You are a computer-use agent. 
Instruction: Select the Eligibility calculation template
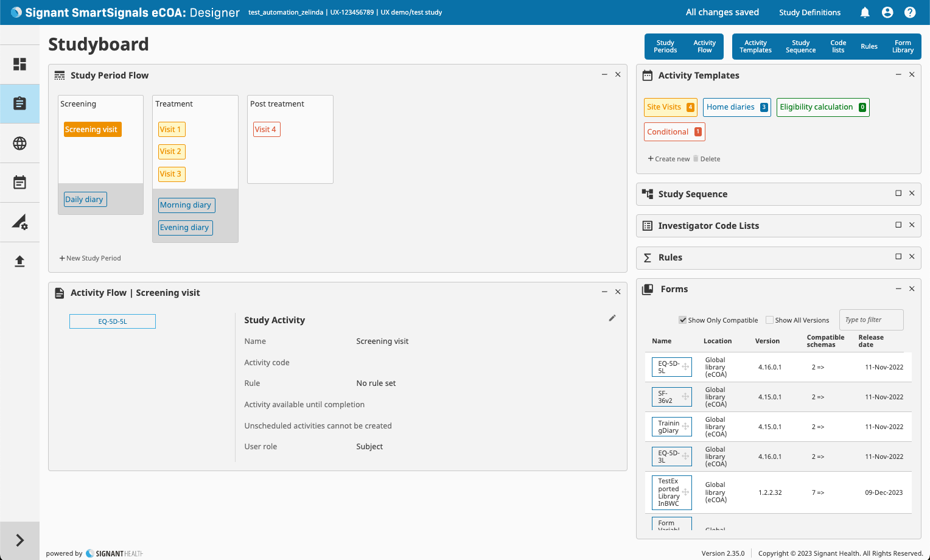point(823,107)
